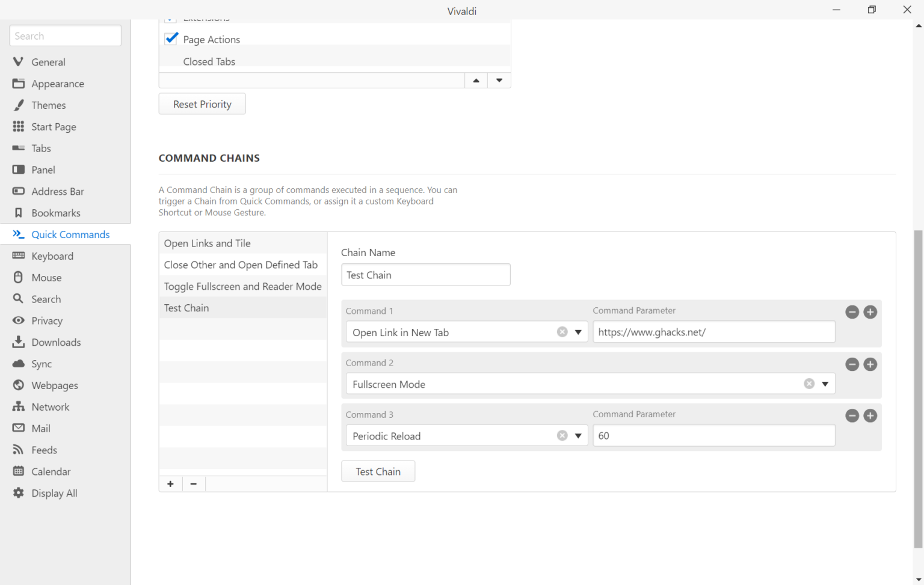This screenshot has width=924, height=585.
Task: Open Mouse settings from the sidebar
Action: [x=45, y=277]
